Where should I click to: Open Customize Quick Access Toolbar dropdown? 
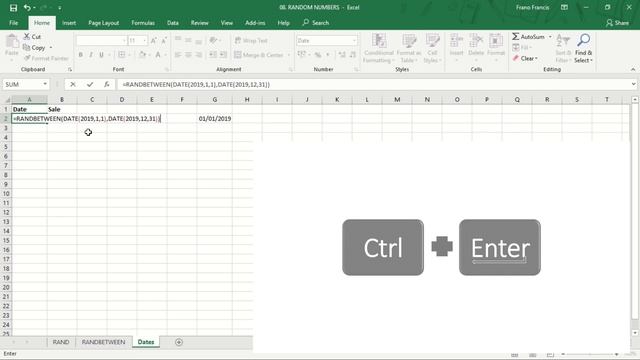pos(60,8)
